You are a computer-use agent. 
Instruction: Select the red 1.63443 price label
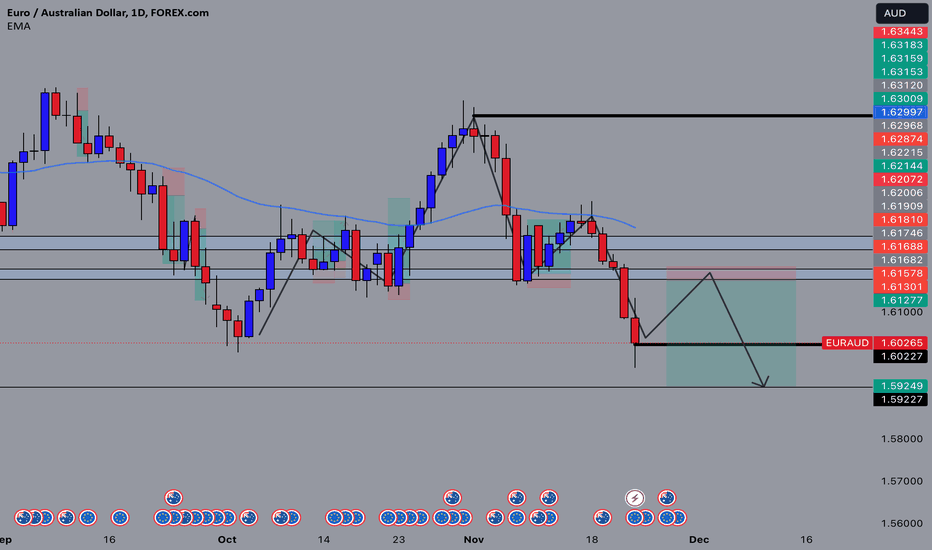click(x=902, y=32)
